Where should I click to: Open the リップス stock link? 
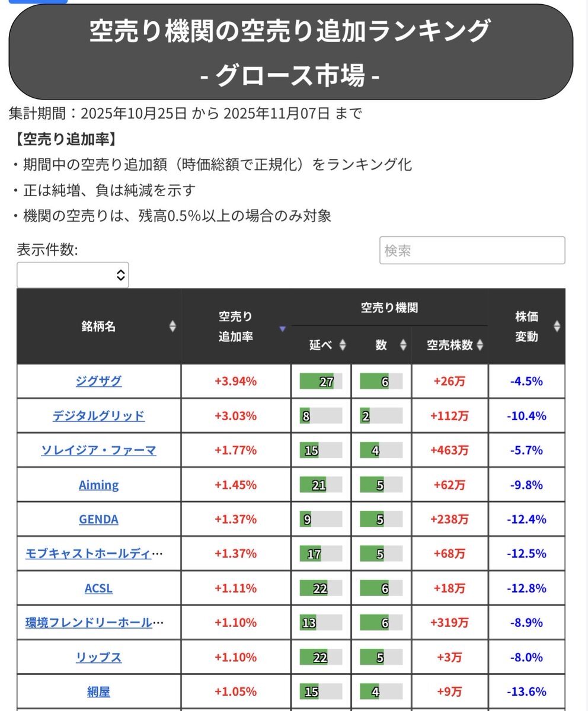coord(98,657)
